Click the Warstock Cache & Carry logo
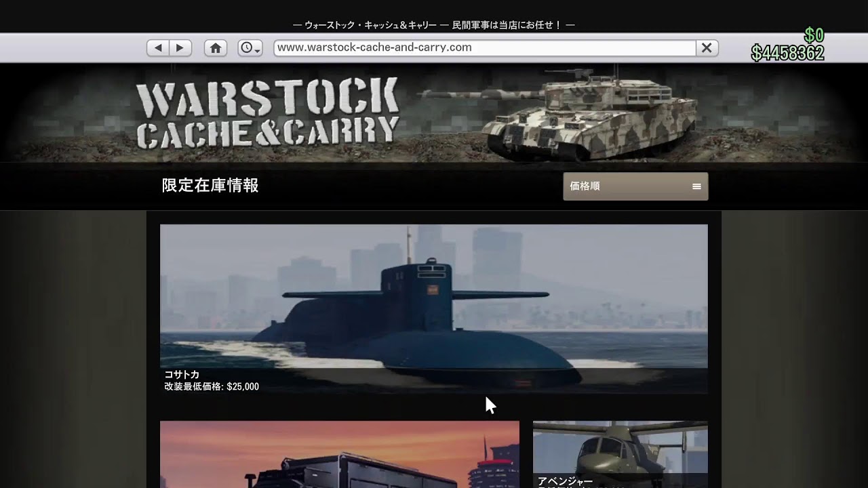The image size is (868, 488). tap(267, 113)
